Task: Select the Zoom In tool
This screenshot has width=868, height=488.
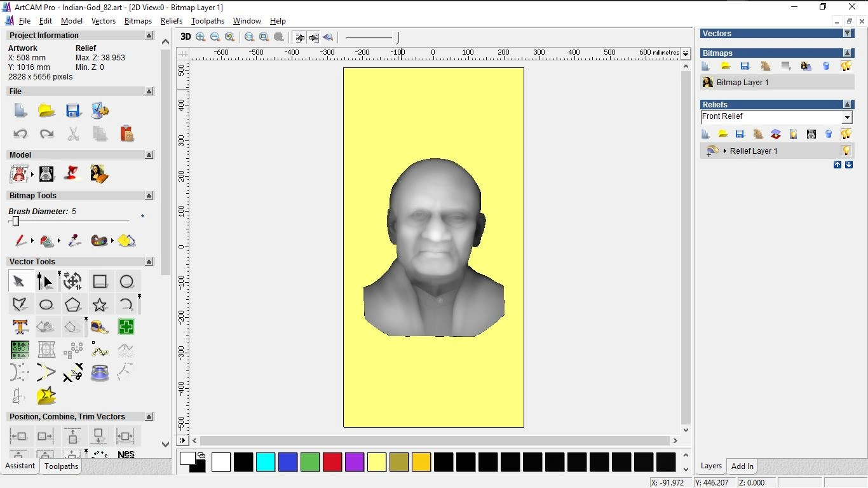Action: [200, 37]
